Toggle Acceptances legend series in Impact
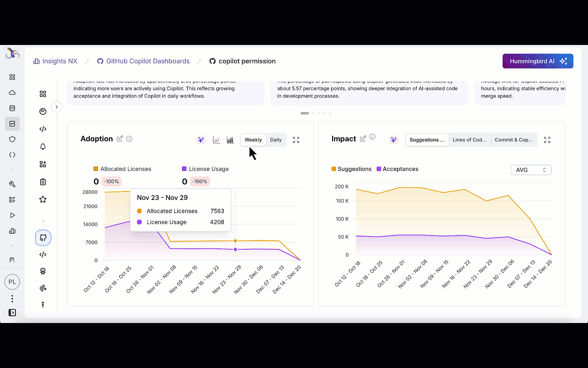 [x=397, y=169]
